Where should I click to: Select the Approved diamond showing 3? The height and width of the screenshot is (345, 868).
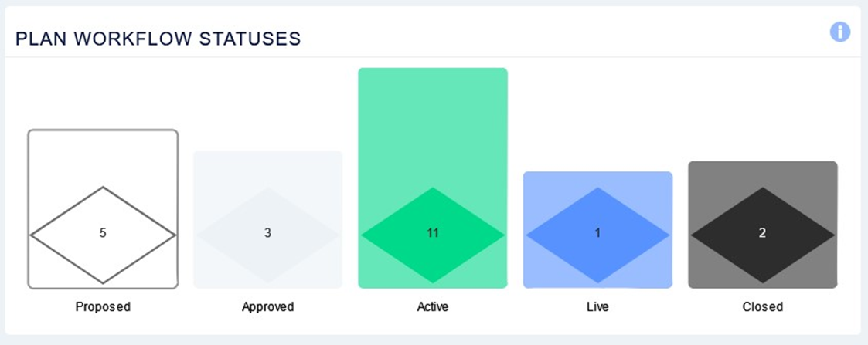pyautogui.click(x=268, y=235)
